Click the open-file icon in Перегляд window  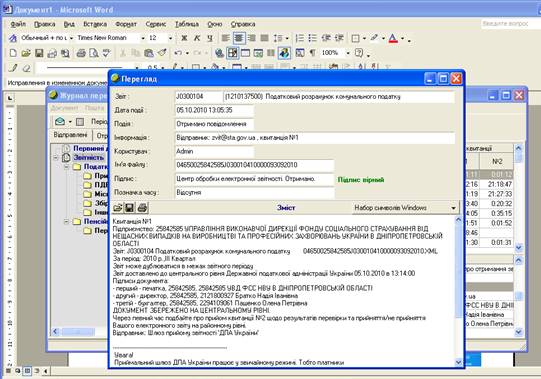click(118, 208)
